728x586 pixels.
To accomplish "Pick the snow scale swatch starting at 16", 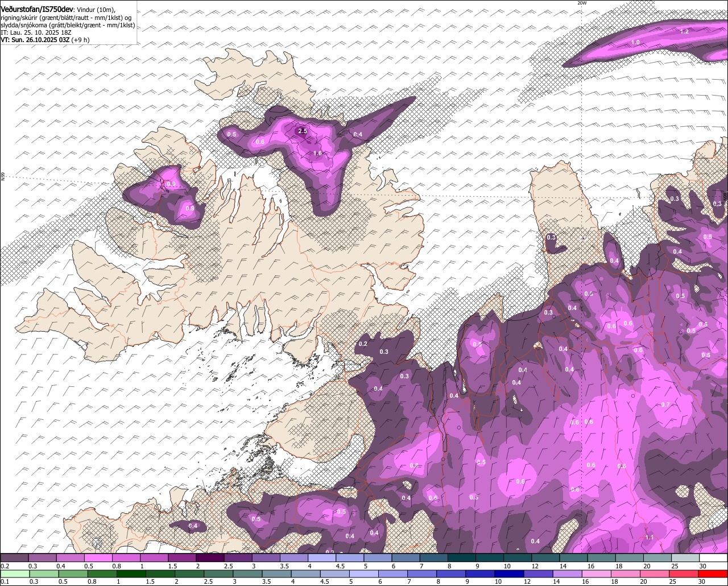I will pos(602,558).
